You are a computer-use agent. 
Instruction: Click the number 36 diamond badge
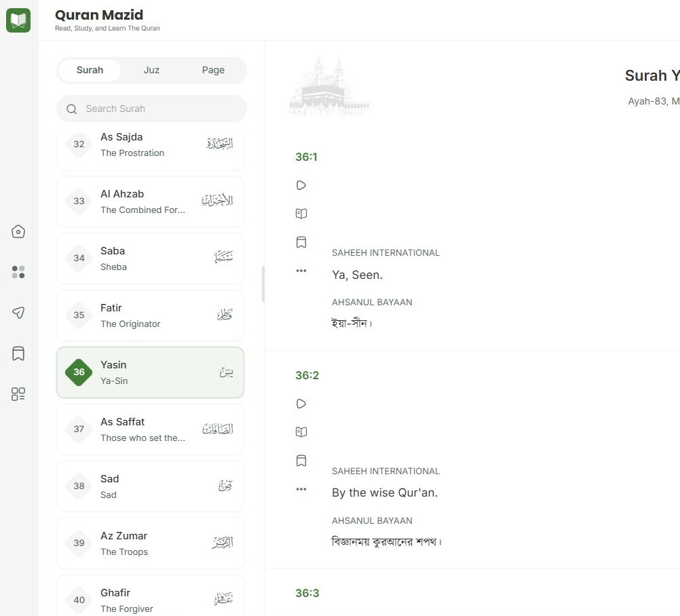coord(79,372)
